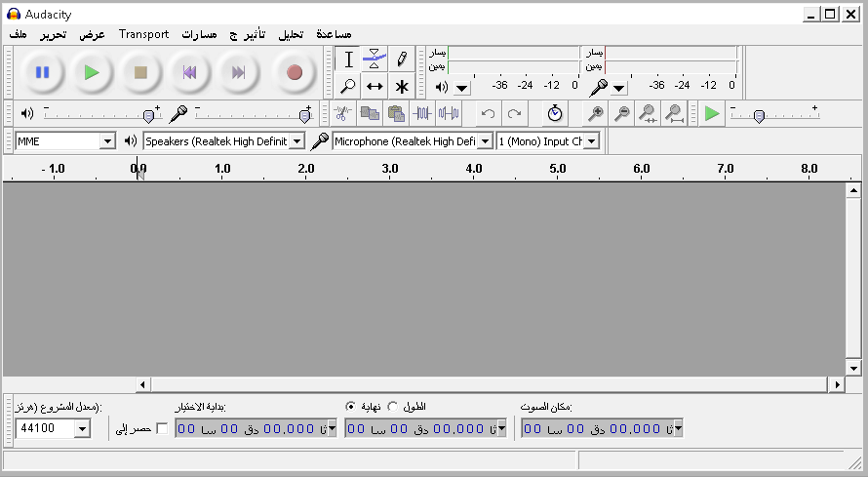Open selection end time format dropdown

click(502, 428)
